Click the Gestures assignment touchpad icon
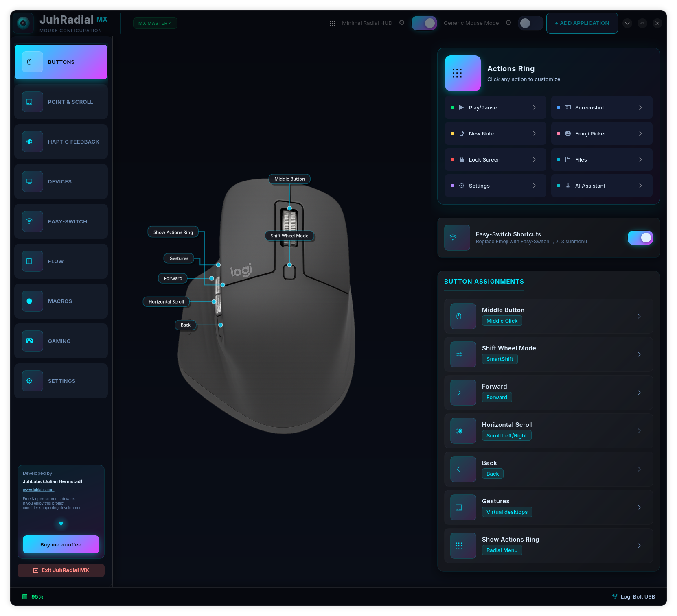 coord(463,507)
